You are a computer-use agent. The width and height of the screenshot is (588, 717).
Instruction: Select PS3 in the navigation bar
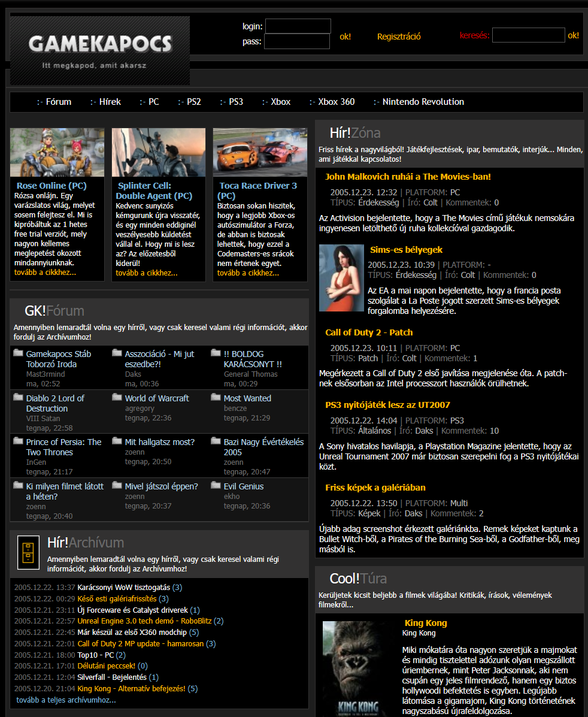click(x=236, y=102)
